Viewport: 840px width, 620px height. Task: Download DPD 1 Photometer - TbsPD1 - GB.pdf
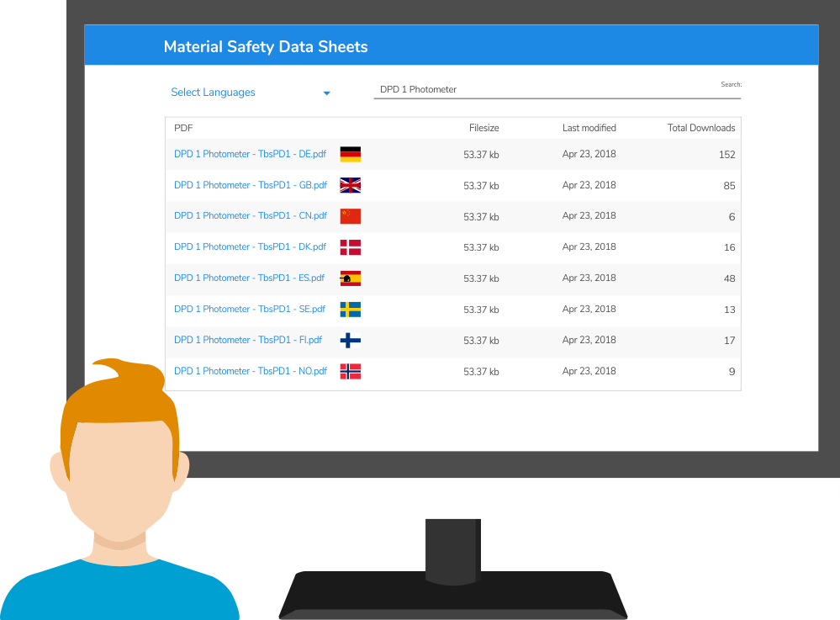coord(250,185)
